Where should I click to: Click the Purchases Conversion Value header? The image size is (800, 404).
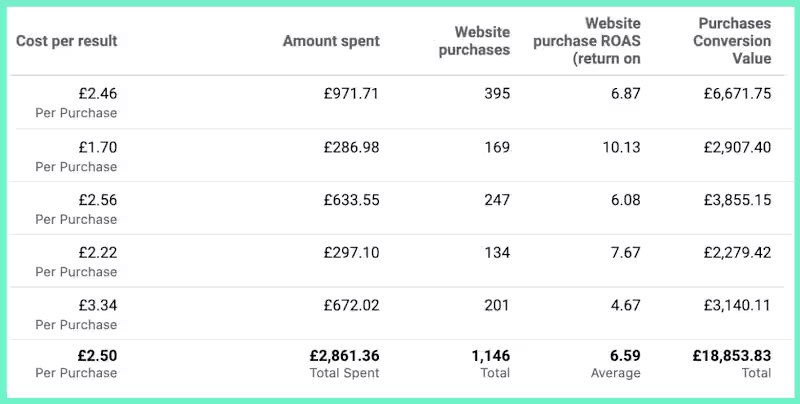733,41
